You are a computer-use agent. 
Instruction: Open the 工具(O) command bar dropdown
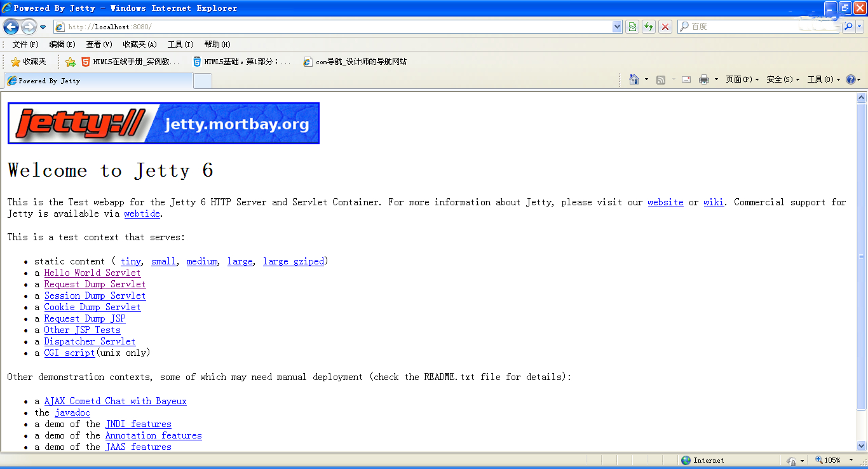(x=824, y=79)
